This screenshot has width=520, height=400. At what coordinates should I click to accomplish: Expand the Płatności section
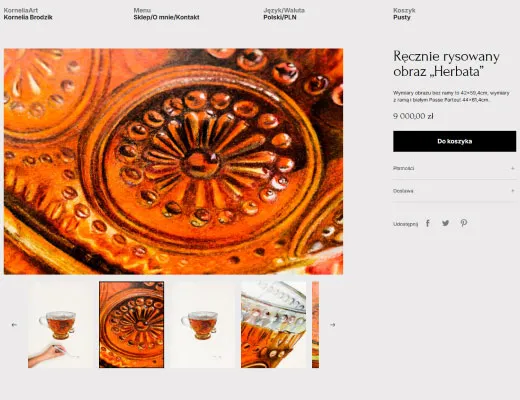click(x=454, y=168)
